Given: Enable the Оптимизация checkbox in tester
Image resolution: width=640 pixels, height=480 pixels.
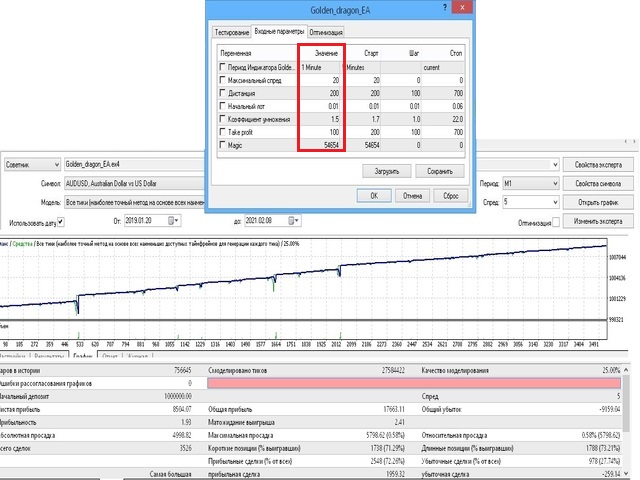Looking at the screenshot, I should tap(556, 222).
